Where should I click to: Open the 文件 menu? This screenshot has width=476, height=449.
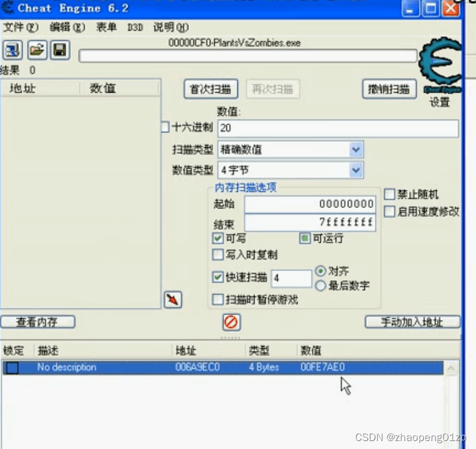click(x=21, y=28)
